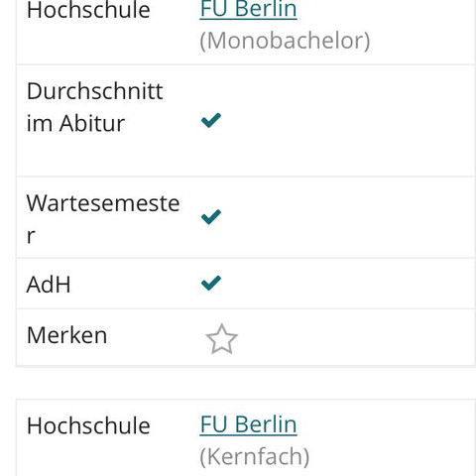Click the words im Abitur
The width and height of the screenshot is (476, 476).
point(75,123)
